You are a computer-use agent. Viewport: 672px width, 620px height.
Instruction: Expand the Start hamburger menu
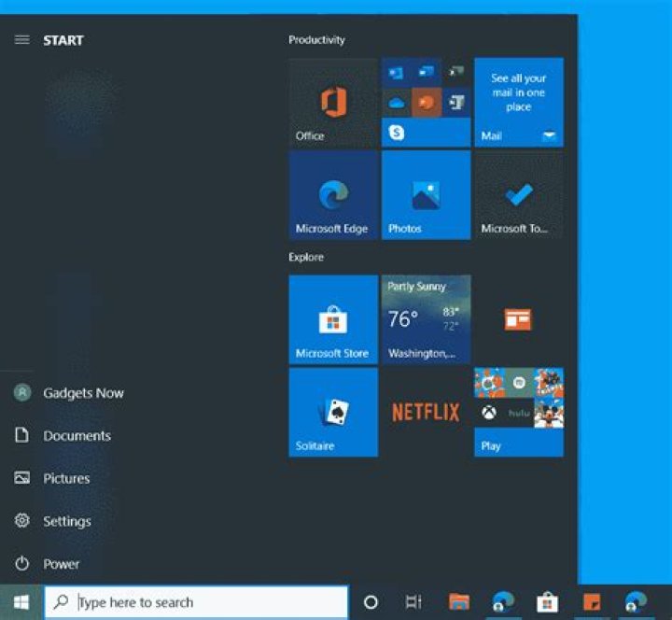click(21, 40)
